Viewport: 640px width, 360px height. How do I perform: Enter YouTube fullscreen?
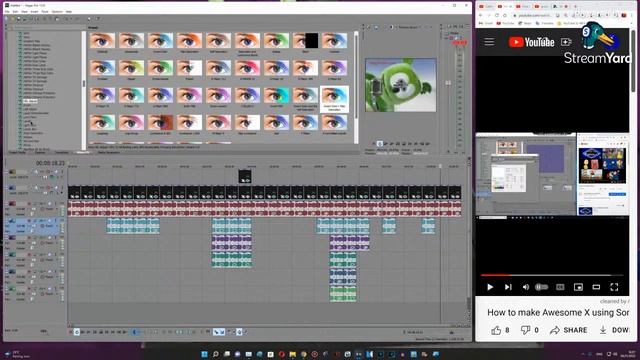pos(614,287)
